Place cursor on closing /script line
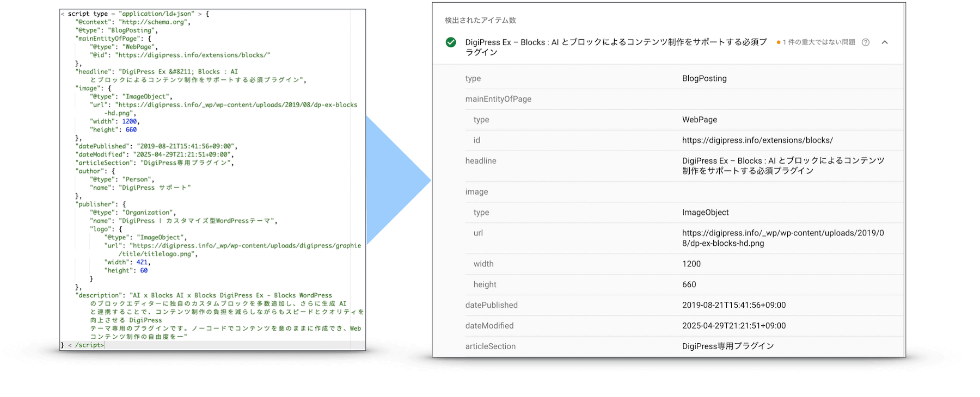 pos(83,345)
